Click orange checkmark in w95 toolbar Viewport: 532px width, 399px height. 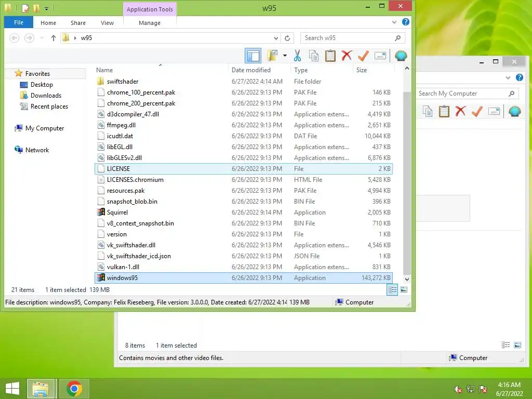tap(363, 56)
